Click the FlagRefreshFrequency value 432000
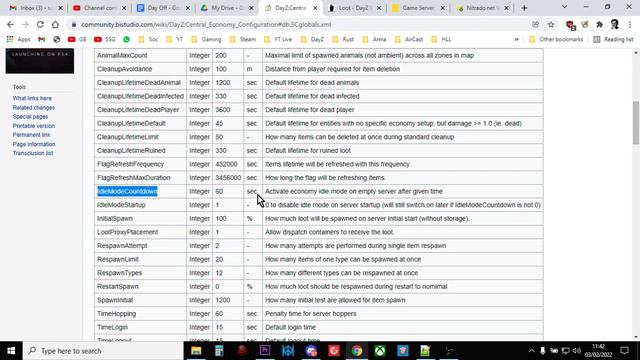Viewport: 640px width, 360px height. tap(226, 164)
